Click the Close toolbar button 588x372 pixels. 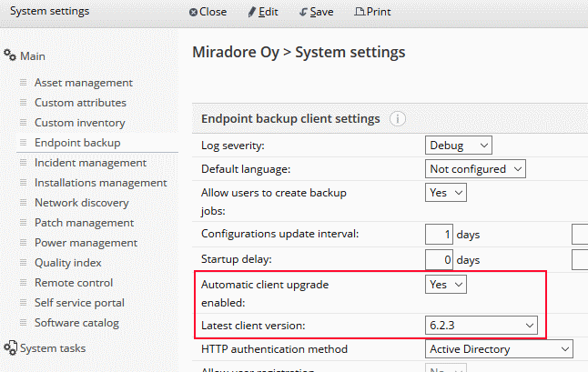208,12
